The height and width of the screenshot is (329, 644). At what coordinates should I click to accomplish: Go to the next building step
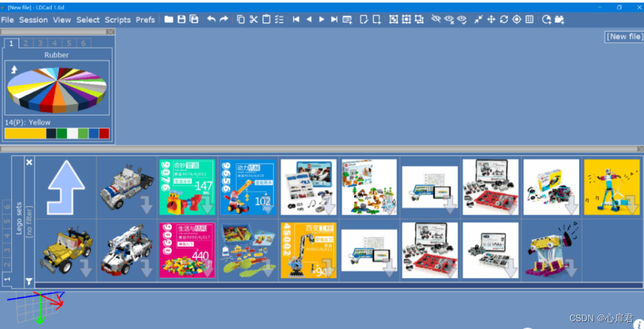click(321, 19)
